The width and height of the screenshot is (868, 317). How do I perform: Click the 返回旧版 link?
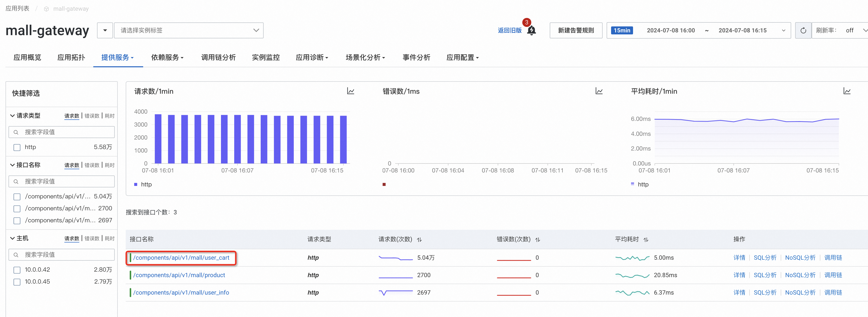pyautogui.click(x=510, y=31)
